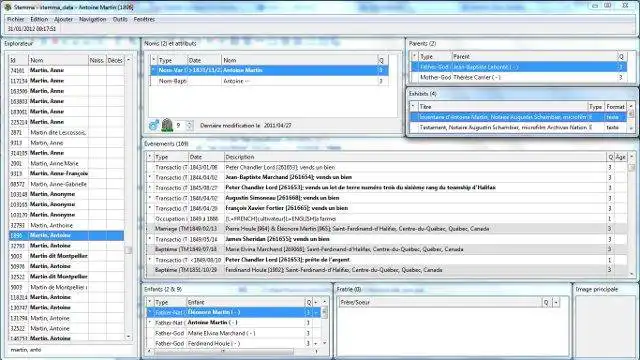The image size is (640, 360).
Task: Focus the search field containing 'martin, anto'
Action: coord(69,350)
